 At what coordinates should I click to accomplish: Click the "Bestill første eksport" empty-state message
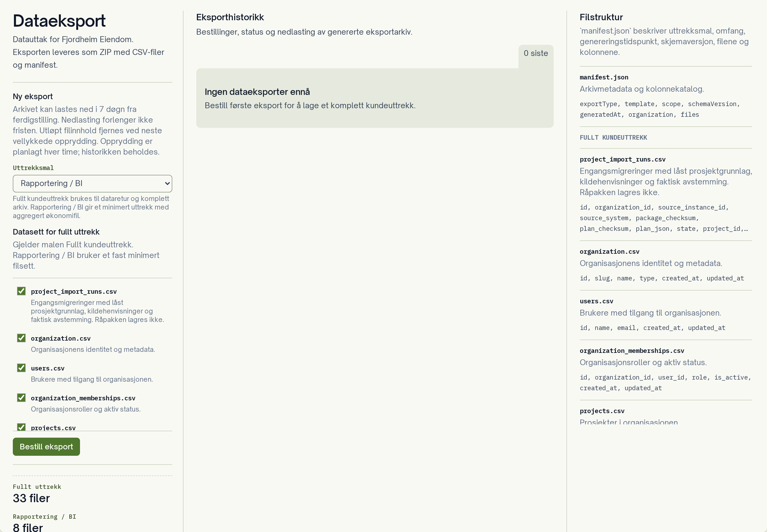310,105
